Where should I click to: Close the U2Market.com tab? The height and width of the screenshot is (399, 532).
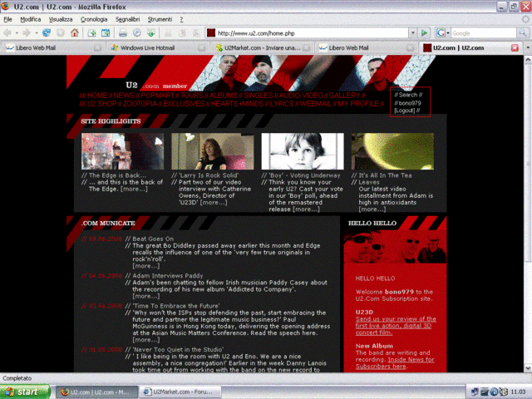306,48
